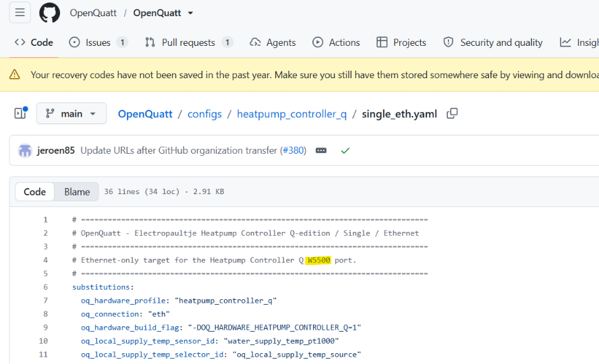Open the Projects tab

tap(401, 42)
